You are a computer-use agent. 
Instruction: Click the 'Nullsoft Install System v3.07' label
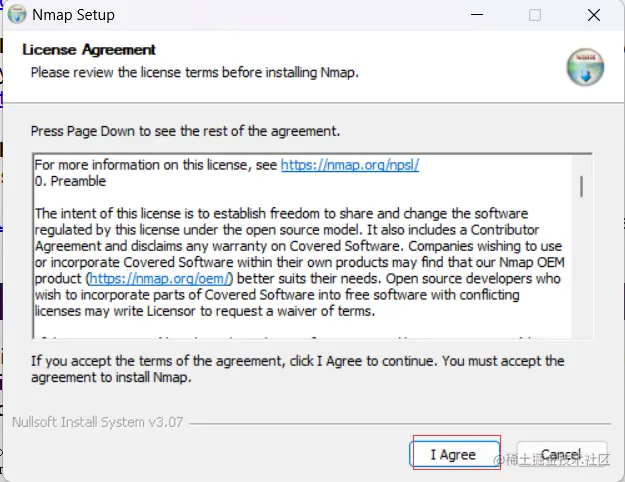(98, 422)
